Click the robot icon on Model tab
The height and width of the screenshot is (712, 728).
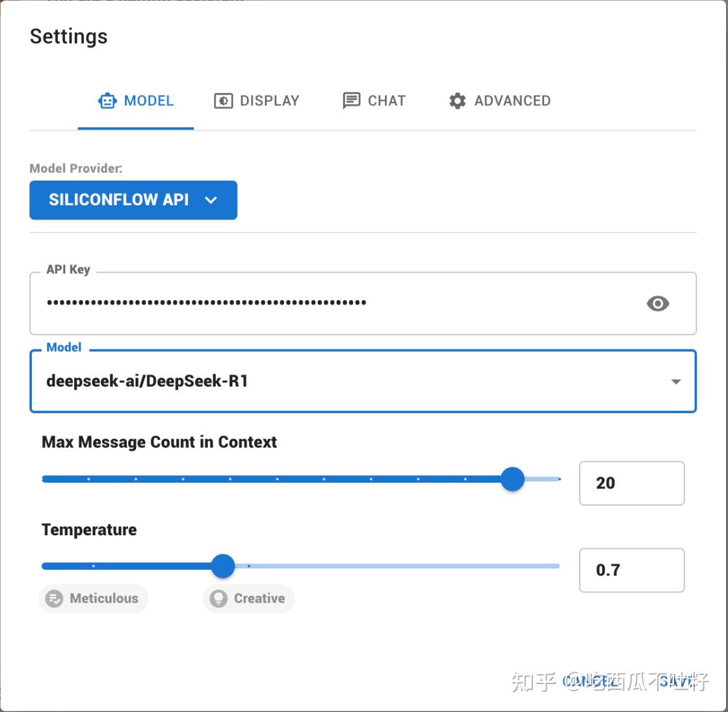[107, 101]
